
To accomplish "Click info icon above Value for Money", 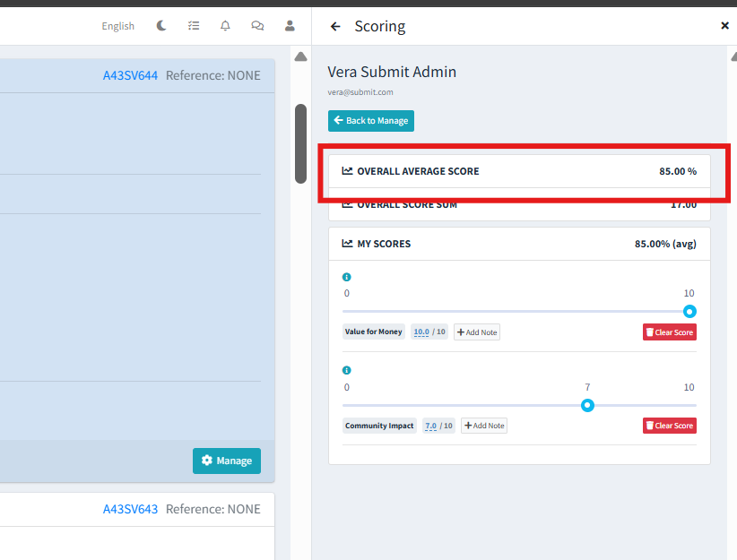I will point(347,277).
